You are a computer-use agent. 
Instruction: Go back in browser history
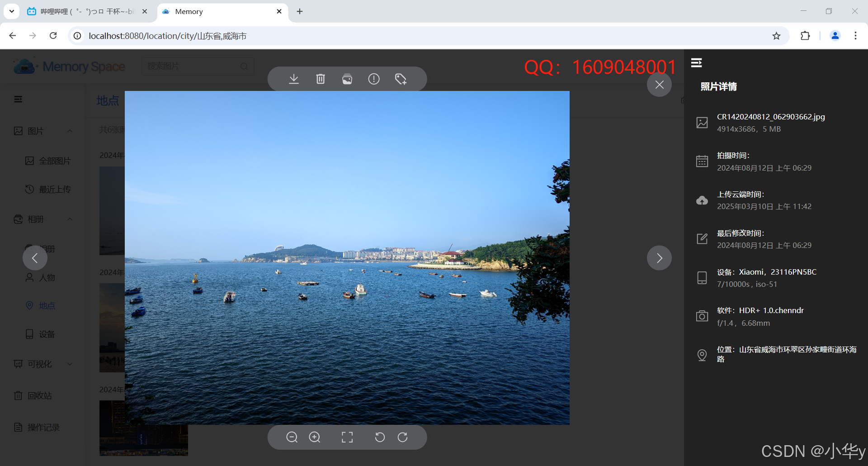pyautogui.click(x=13, y=36)
